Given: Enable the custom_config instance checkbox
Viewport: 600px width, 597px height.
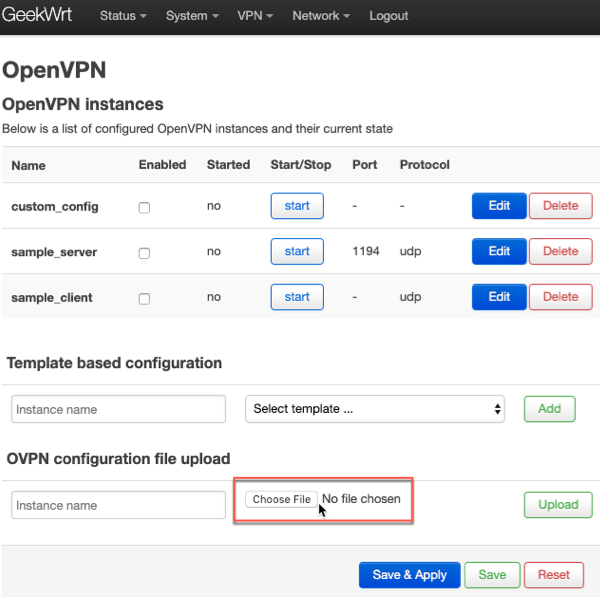Looking at the screenshot, I should pyautogui.click(x=144, y=207).
